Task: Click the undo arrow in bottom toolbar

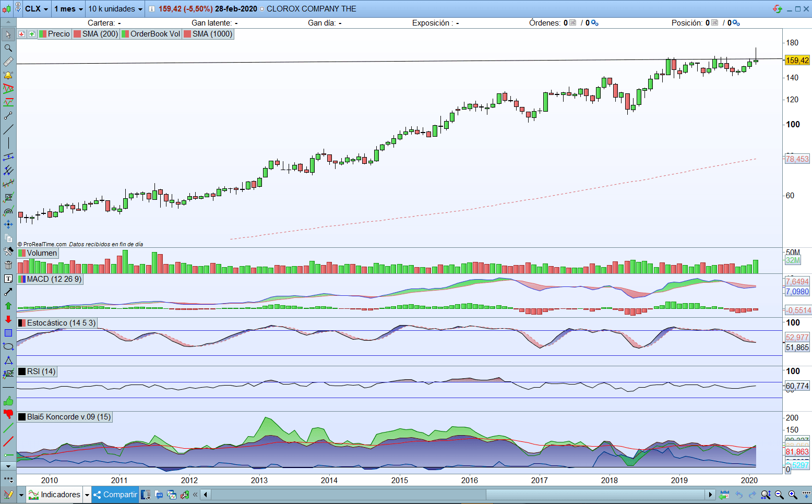Action: click(x=738, y=495)
